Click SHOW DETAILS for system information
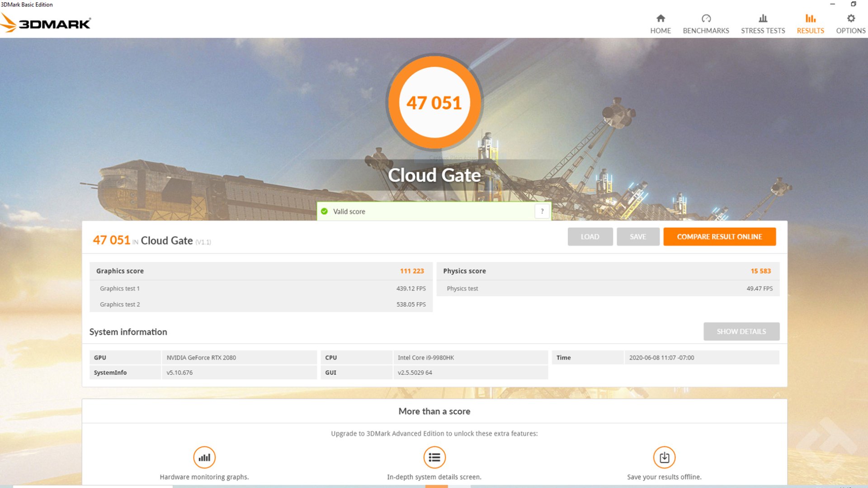Viewport: 868px width, 488px height. [741, 332]
